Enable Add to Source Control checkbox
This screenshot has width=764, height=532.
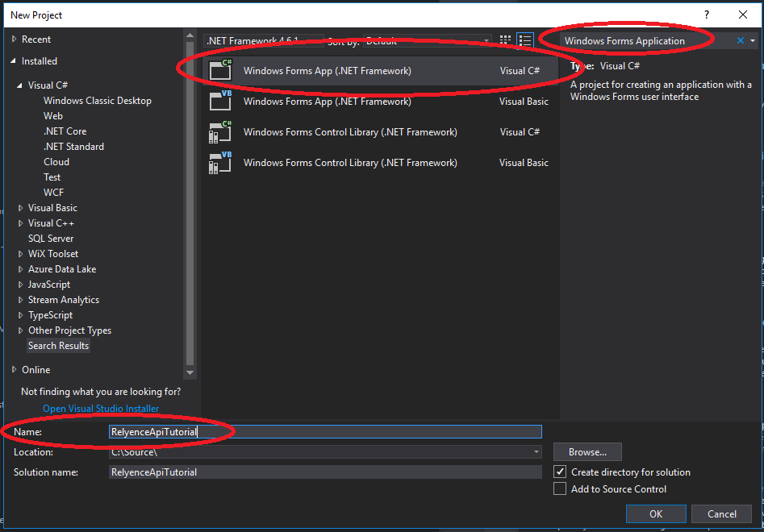click(x=561, y=488)
